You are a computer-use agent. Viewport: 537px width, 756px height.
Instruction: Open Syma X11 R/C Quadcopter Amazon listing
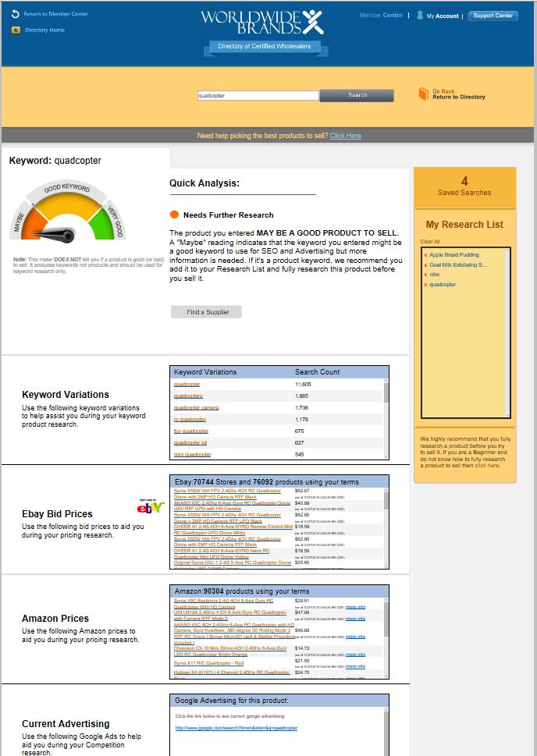[208, 663]
